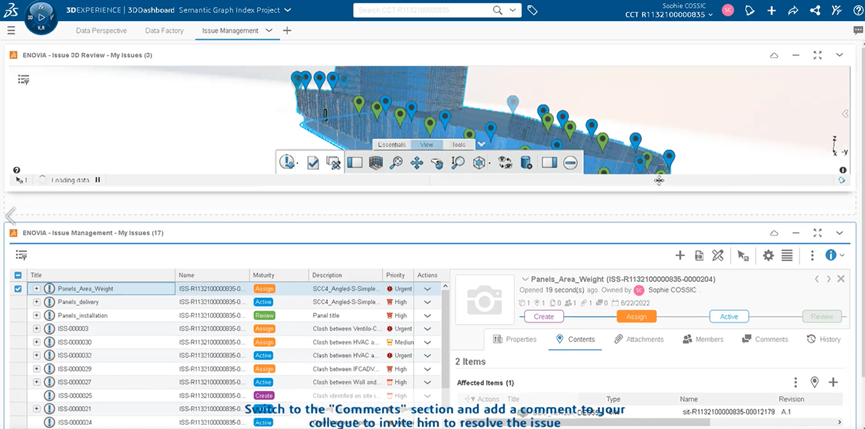
Task: Click the filter list icon in the Issue 3D Review widget
Action: click(23, 80)
